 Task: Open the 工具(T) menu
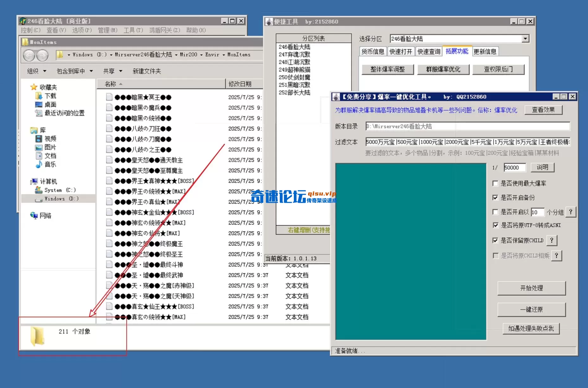tap(133, 30)
